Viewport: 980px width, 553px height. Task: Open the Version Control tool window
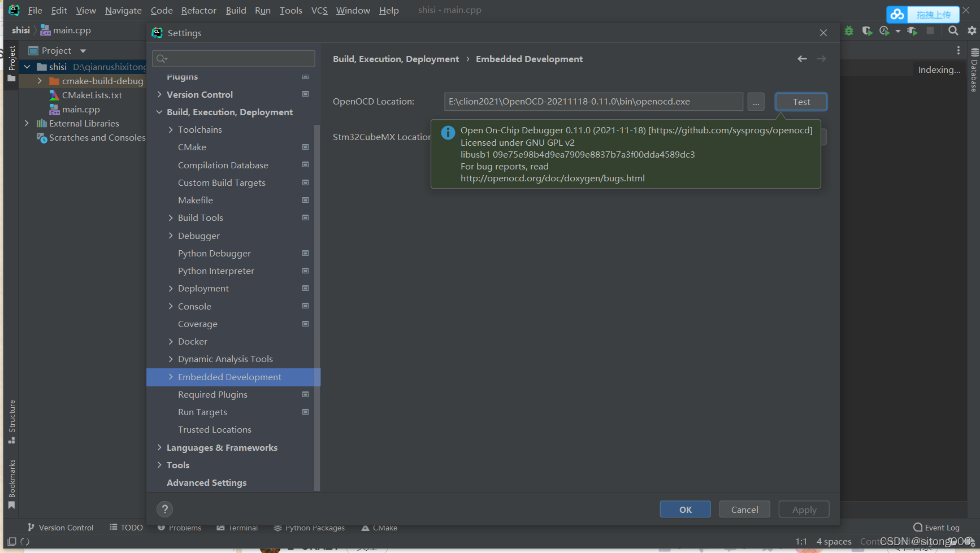(x=60, y=528)
